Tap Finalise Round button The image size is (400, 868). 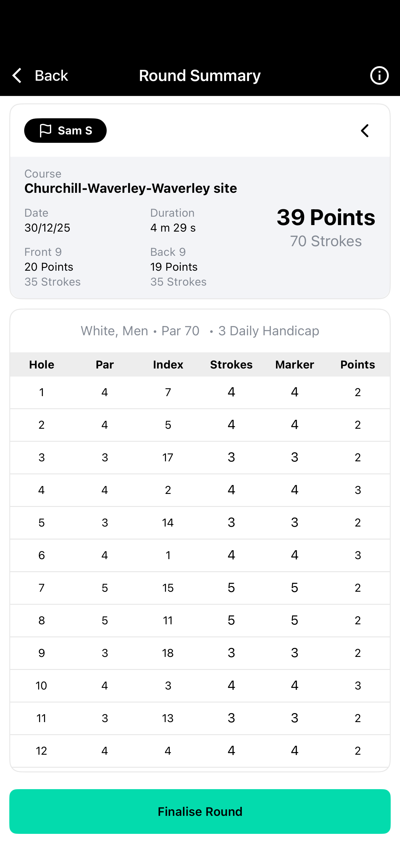(200, 811)
